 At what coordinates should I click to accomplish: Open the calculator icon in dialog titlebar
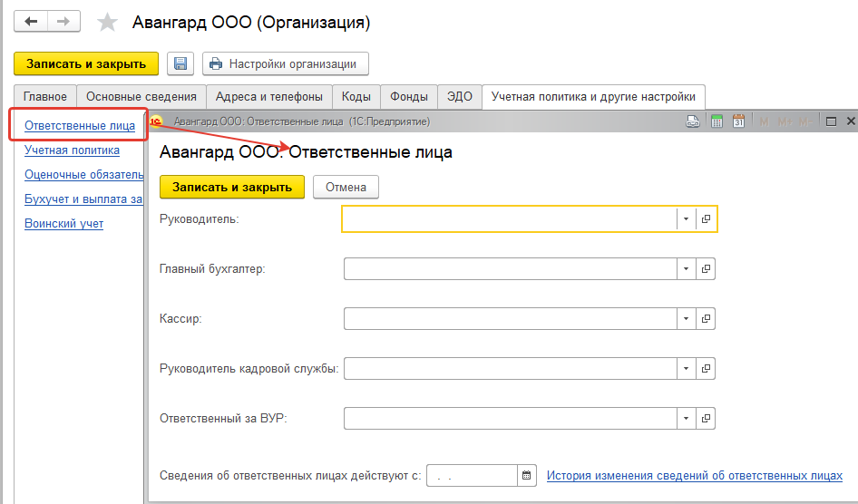pos(717,121)
